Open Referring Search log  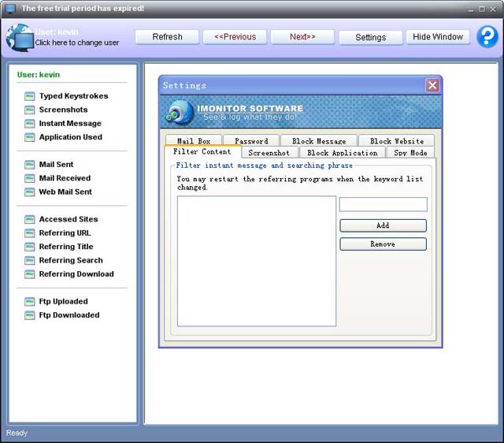point(71,260)
